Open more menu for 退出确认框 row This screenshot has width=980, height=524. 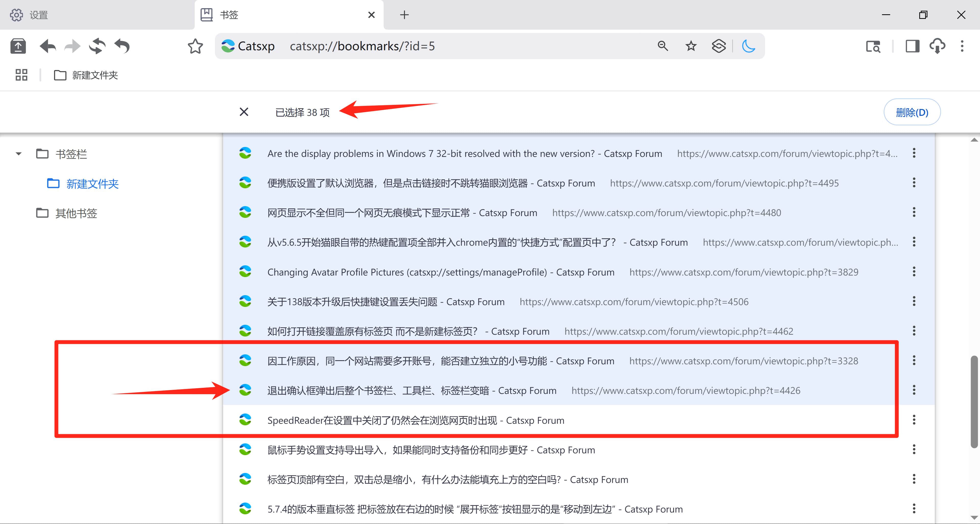pos(914,390)
